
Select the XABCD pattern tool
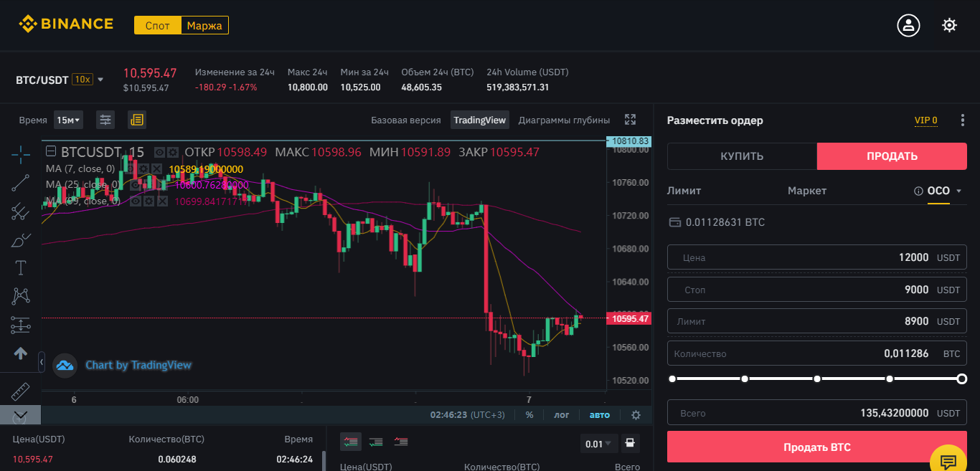click(x=21, y=296)
